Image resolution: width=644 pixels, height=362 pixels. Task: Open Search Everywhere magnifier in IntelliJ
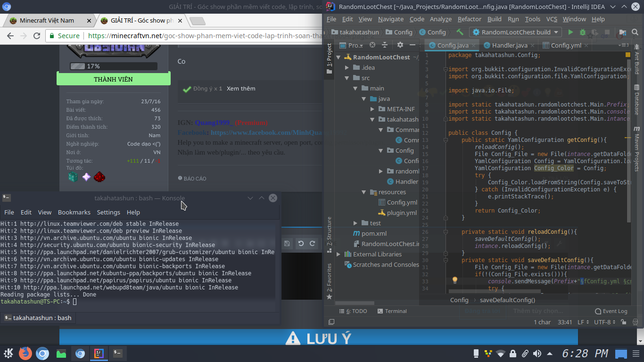click(635, 32)
